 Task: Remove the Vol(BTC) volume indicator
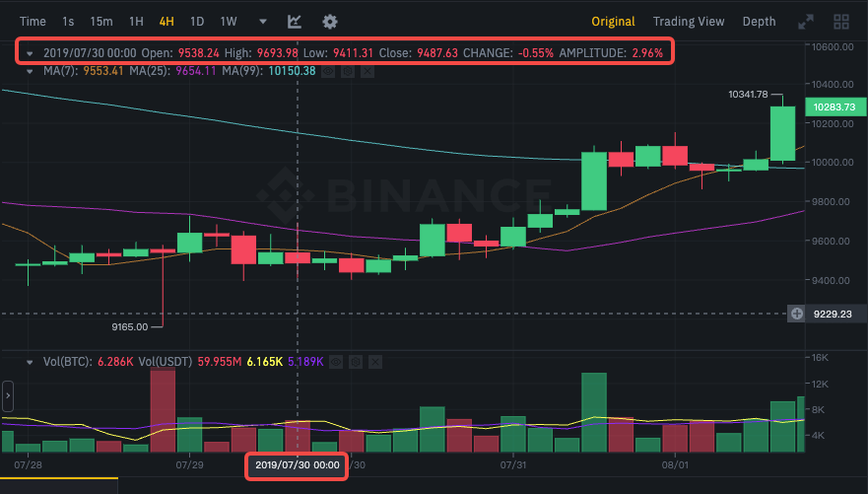[375, 362]
